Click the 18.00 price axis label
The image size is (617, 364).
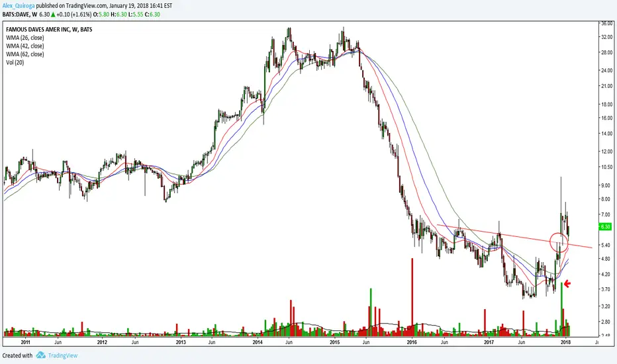click(x=606, y=105)
